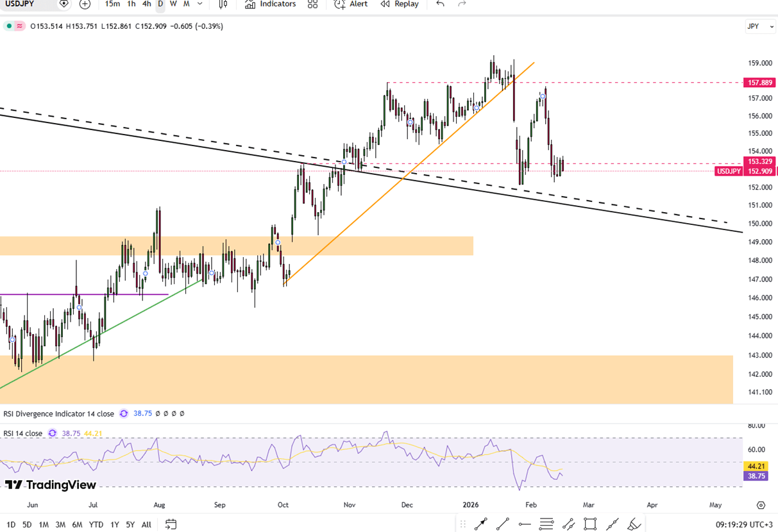The width and height of the screenshot is (778, 532).
Task: Click the candlestick chart style icon
Action: pyautogui.click(x=223, y=4)
